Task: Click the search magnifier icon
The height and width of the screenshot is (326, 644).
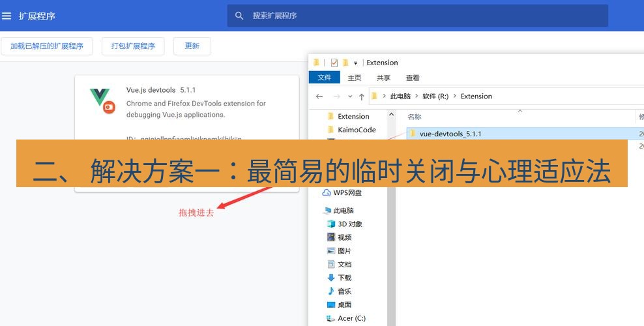Action: pos(239,16)
